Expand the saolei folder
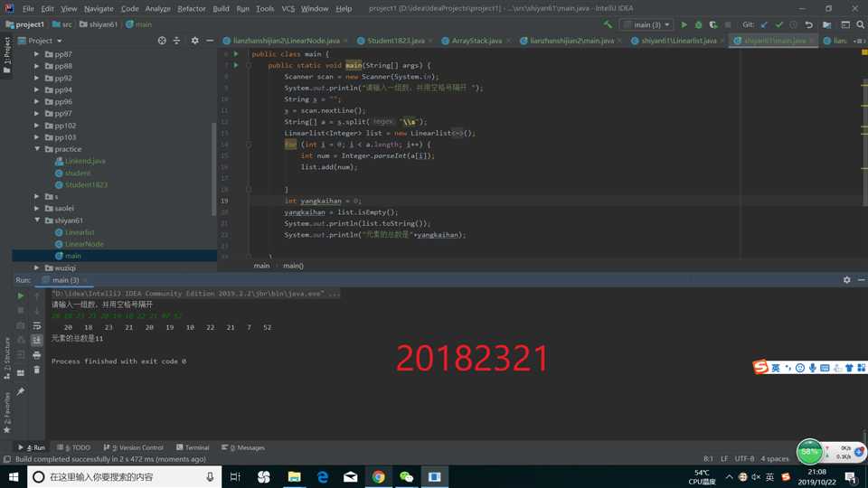The height and width of the screenshot is (488, 868). tap(36, 208)
